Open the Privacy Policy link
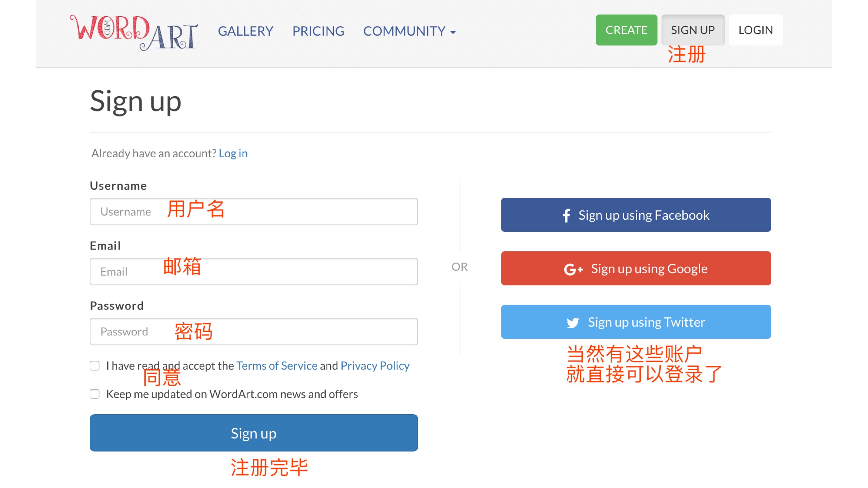The image size is (868, 488). coord(375,366)
